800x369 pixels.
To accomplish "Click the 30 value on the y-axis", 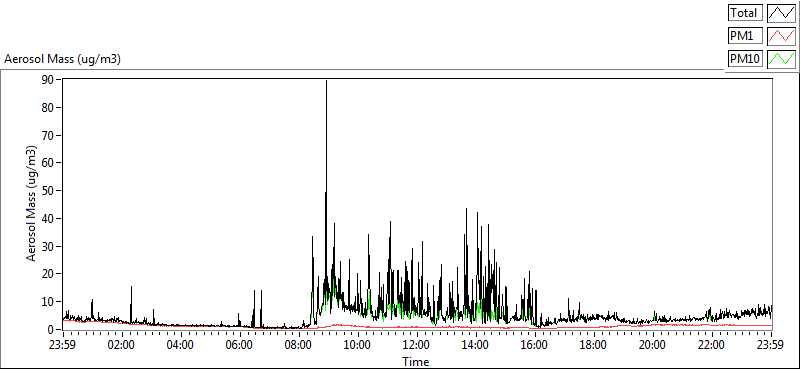I will 48,246.
